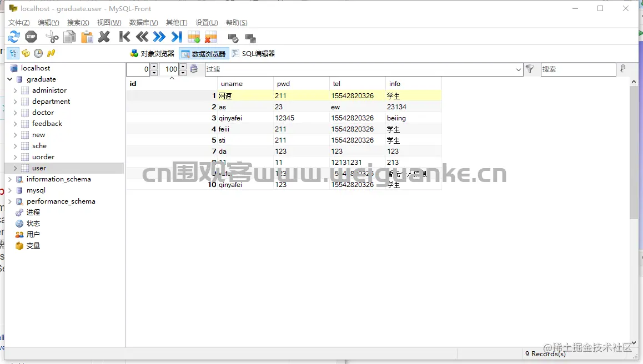This screenshot has width=643, height=364.
Task: Open the 文件 menu
Action: click(x=19, y=23)
